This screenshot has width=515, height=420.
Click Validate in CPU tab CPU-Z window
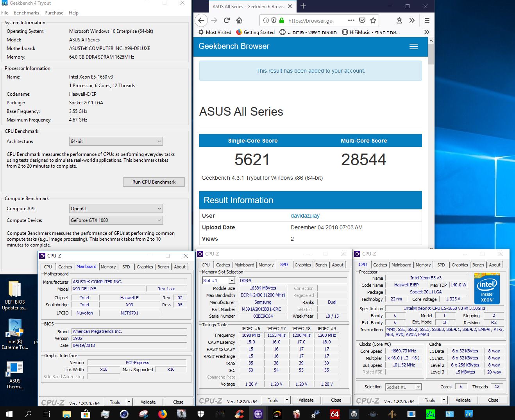point(463,400)
